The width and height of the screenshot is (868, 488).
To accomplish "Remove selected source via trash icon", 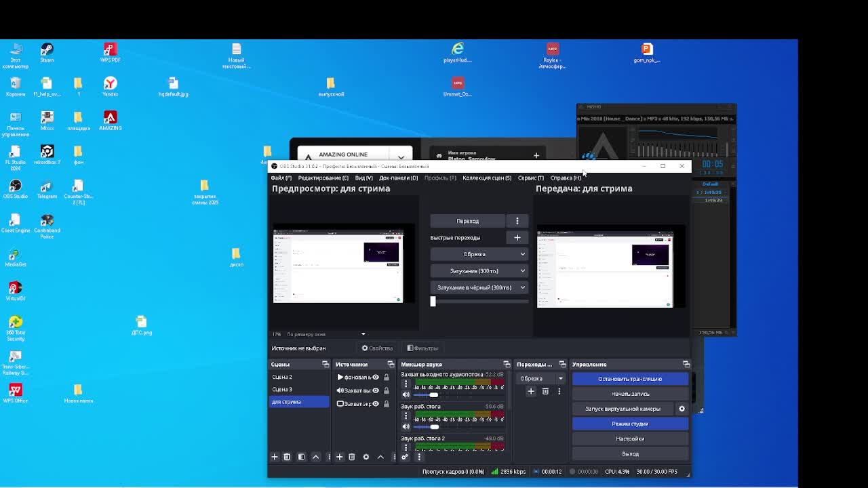I will coord(352,457).
